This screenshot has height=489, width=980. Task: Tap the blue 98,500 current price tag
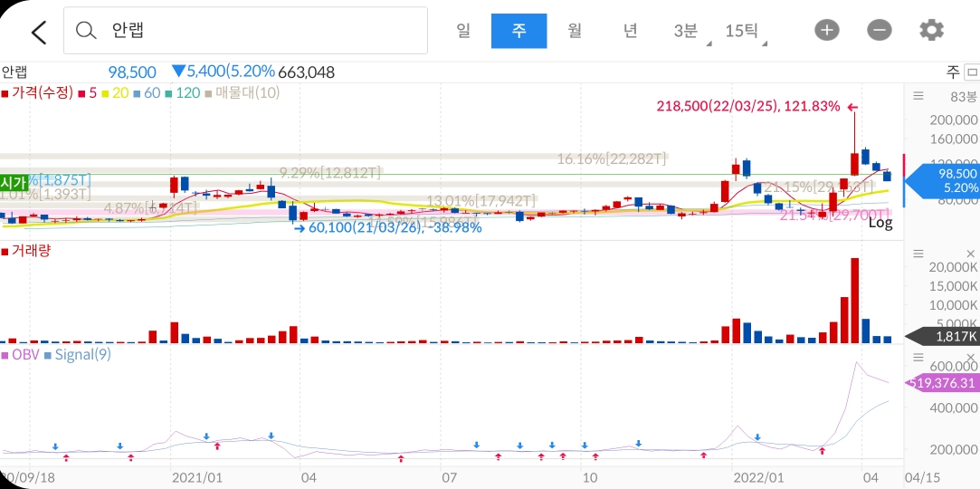coord(942,181)
